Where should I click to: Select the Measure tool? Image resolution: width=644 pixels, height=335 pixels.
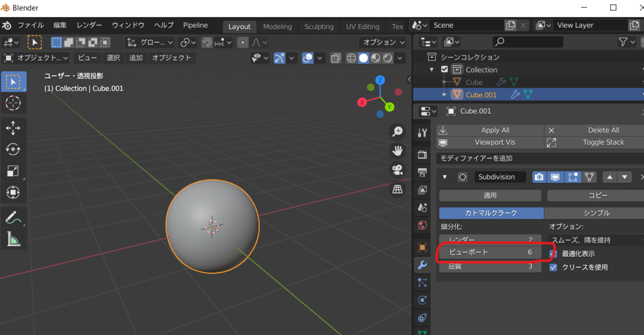click(x=13, y=239)
